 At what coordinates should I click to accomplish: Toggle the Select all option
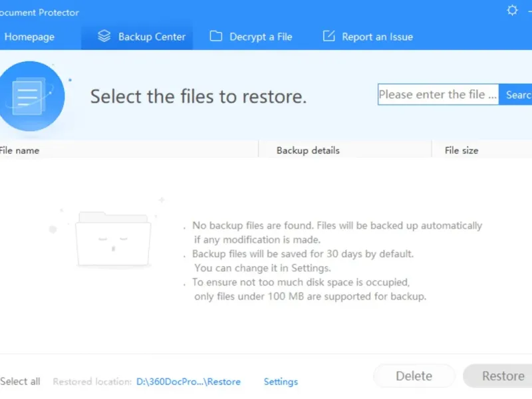(x=20, y=382)
